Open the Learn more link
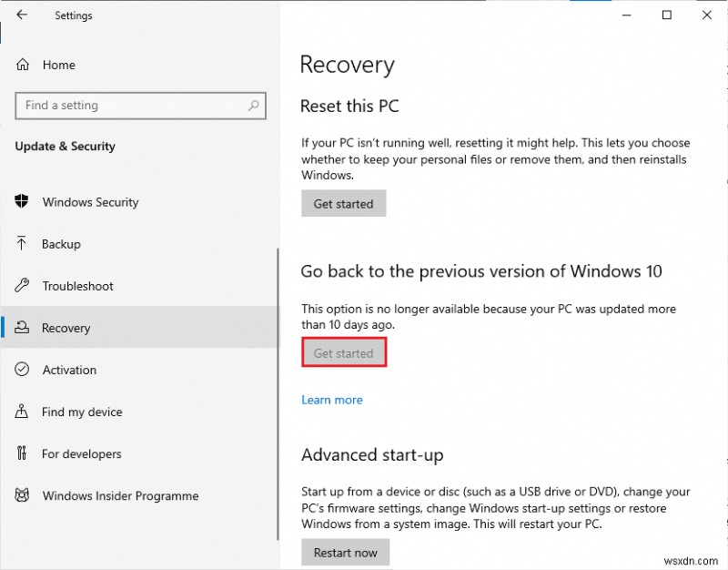Viewport: 728px width, 570px height. [x=332, y=400]
